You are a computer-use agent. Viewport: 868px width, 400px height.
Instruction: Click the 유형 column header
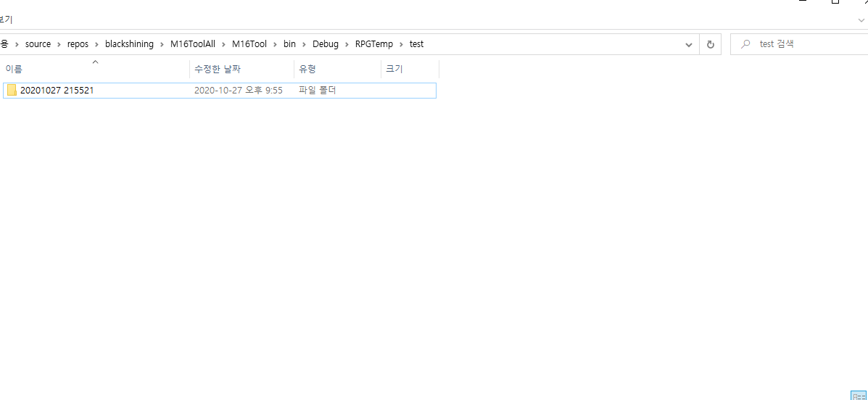[x=307, y=70]
